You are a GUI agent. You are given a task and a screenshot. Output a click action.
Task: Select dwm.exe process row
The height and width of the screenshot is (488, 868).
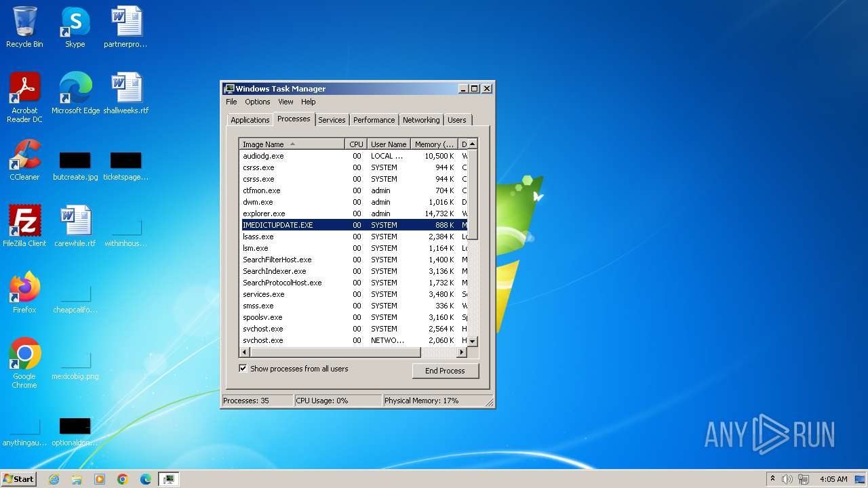coord(353,202)
